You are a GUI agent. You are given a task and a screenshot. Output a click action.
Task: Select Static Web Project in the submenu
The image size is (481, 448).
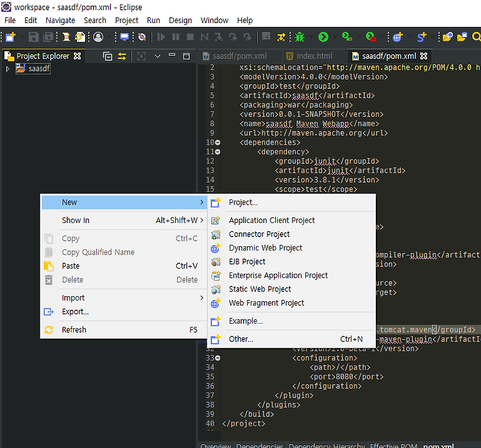pos(292,289)
